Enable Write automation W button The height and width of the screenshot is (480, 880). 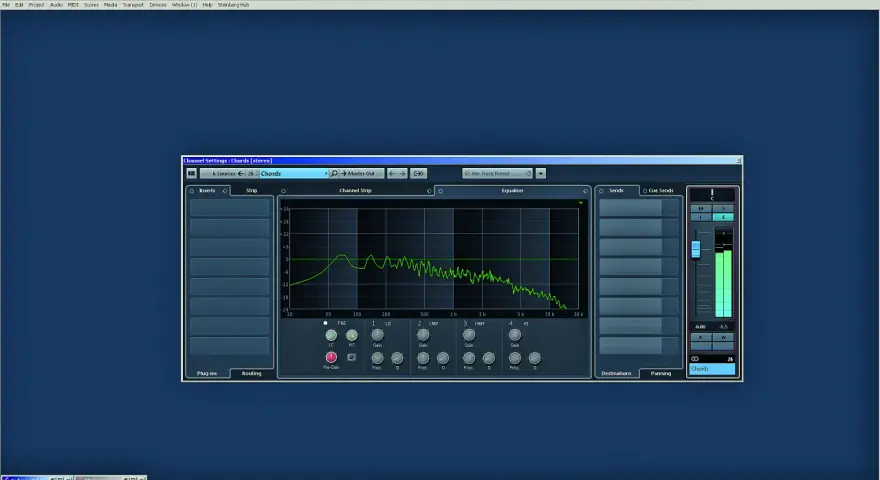(x=723, y=337)
